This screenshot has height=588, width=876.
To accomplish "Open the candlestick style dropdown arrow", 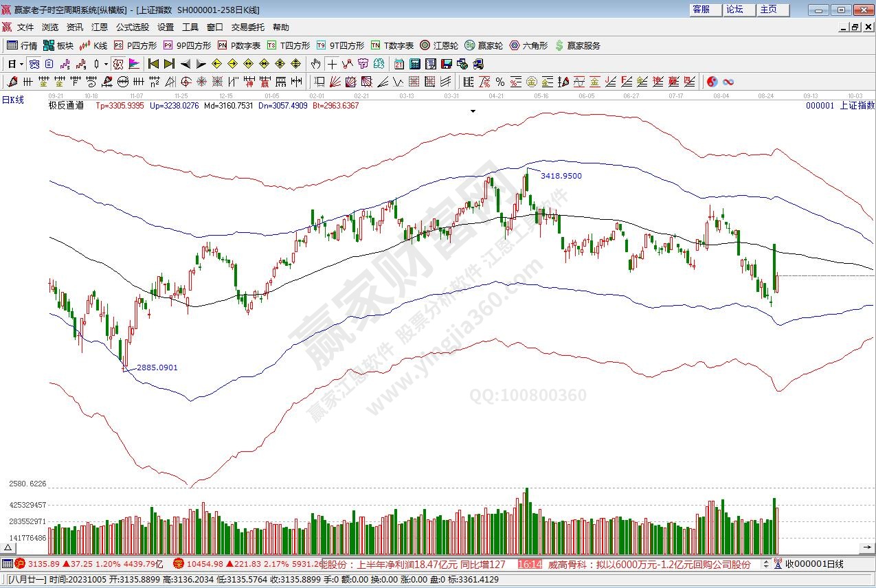I will click(105, 64).
